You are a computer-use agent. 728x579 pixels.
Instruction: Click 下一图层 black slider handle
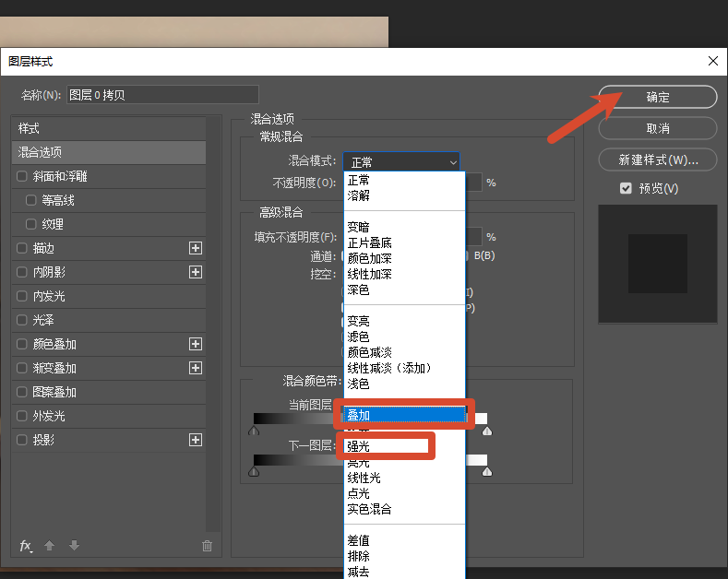[x=254, y=472]
